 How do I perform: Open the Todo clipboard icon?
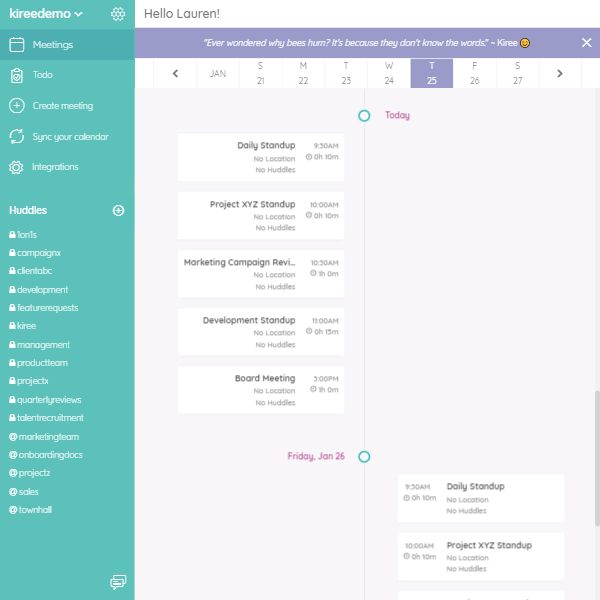tap(16, 75)
